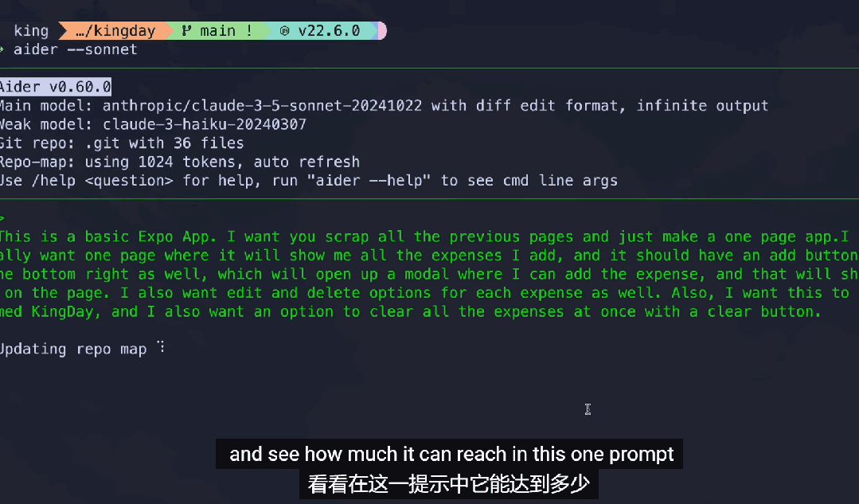Click the Git repo 36 files line
The width and height of the screenshot is (859, 504).
click(121, 143)
